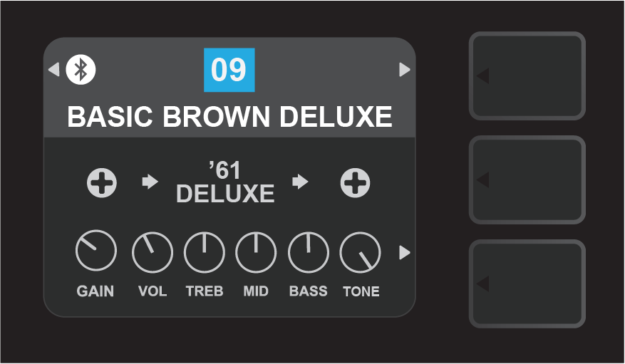
Task: Add an effect after the amp with the right plus
Action: [355, 183]
